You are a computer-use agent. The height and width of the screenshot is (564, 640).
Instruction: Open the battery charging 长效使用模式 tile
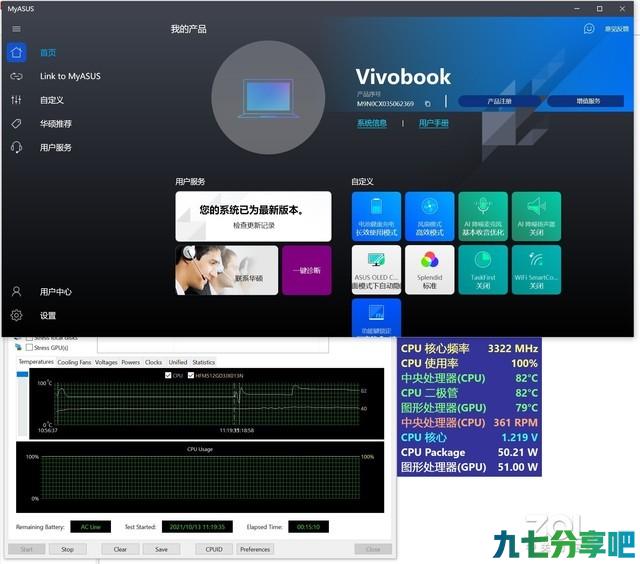[376, 216]
